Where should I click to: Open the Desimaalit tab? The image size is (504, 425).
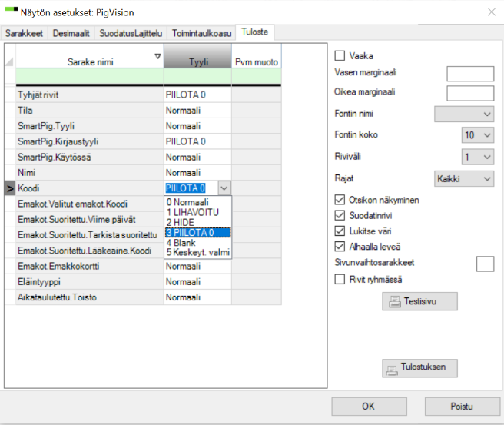click(71, 33)
